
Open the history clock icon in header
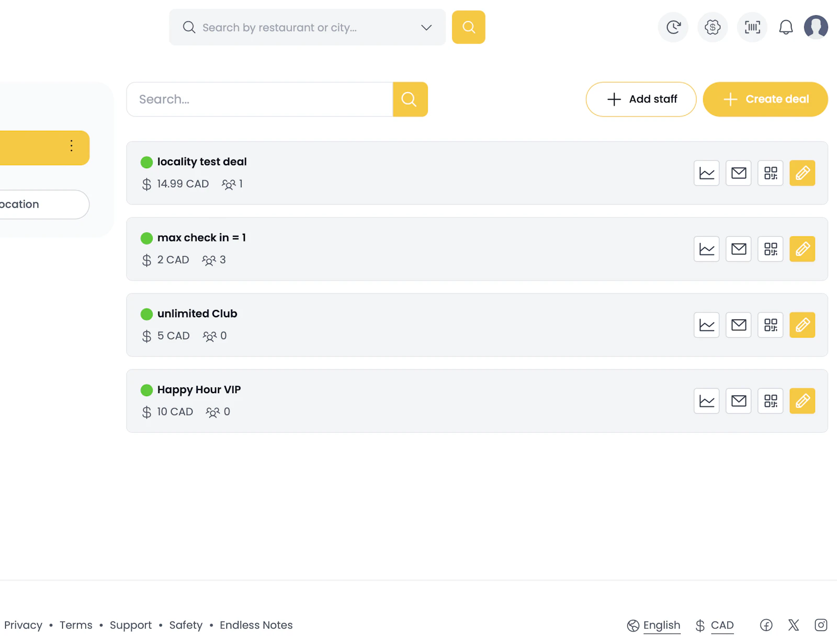[673, 27]
